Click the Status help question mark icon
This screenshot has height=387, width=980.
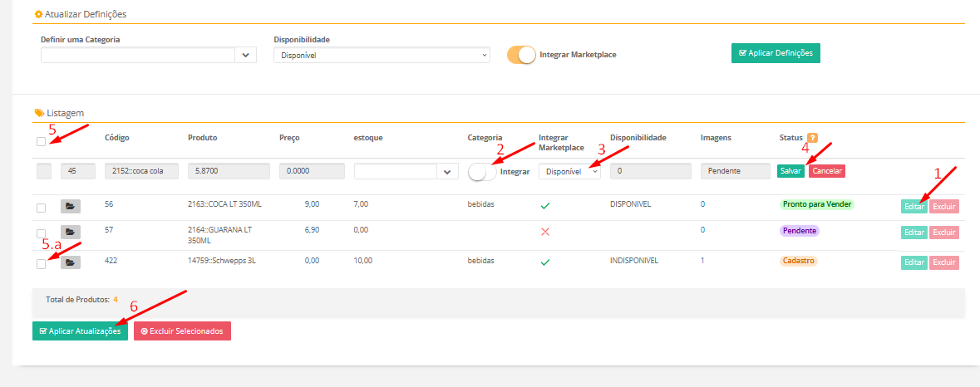pos(812,138)
